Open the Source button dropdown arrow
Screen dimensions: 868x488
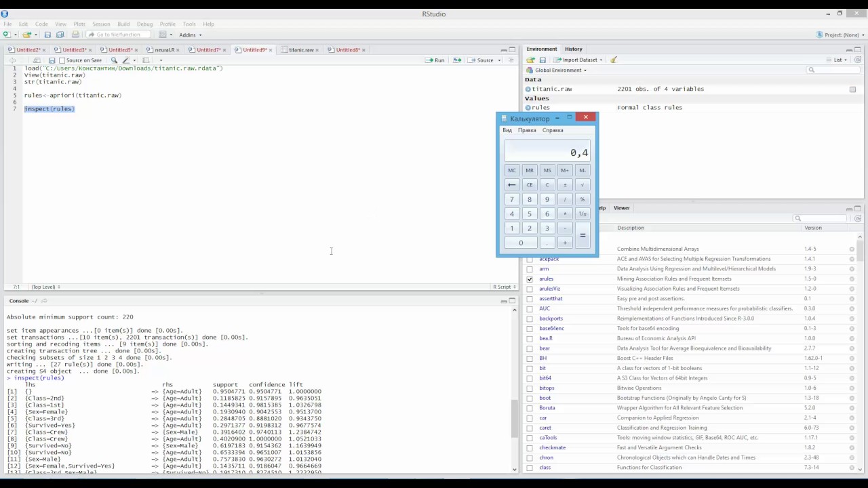499,60
